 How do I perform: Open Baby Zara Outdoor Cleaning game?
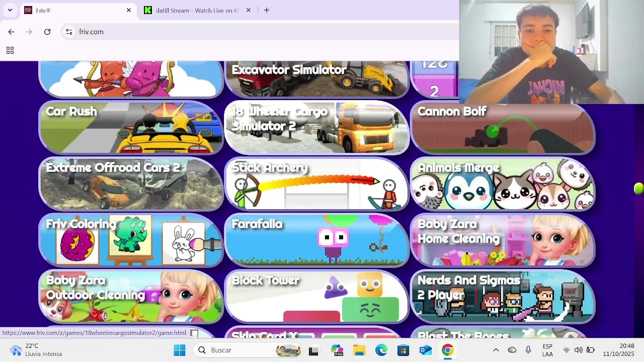click(x=131, y=297)
